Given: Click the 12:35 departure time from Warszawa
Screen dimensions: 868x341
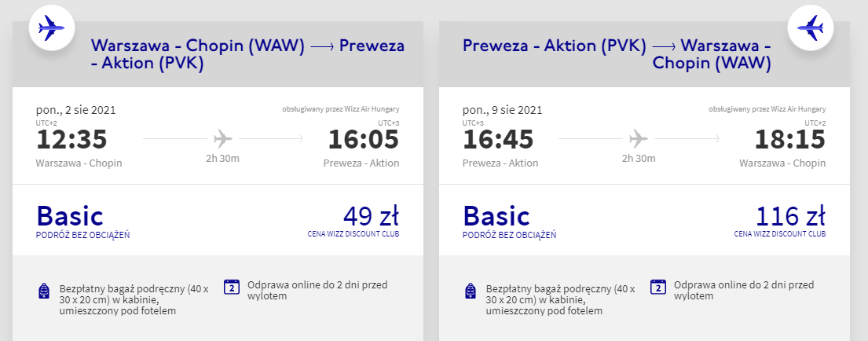Looking at the screenshot, I should pyautogui.click(x=71, y=140).
